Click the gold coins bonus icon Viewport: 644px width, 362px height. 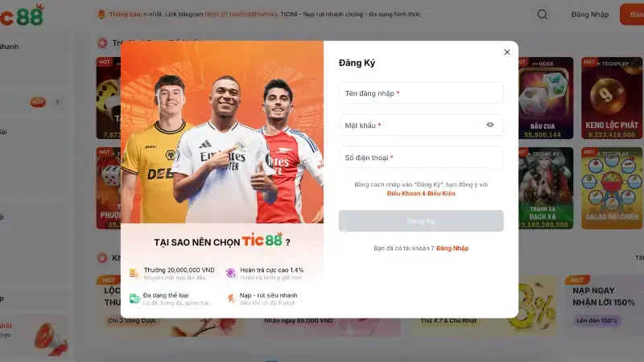click(x=134, y=273)
